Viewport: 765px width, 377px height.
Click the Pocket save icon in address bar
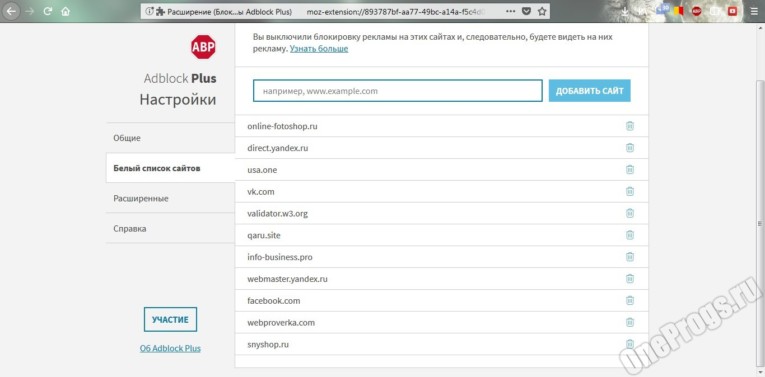coord(526,11)
